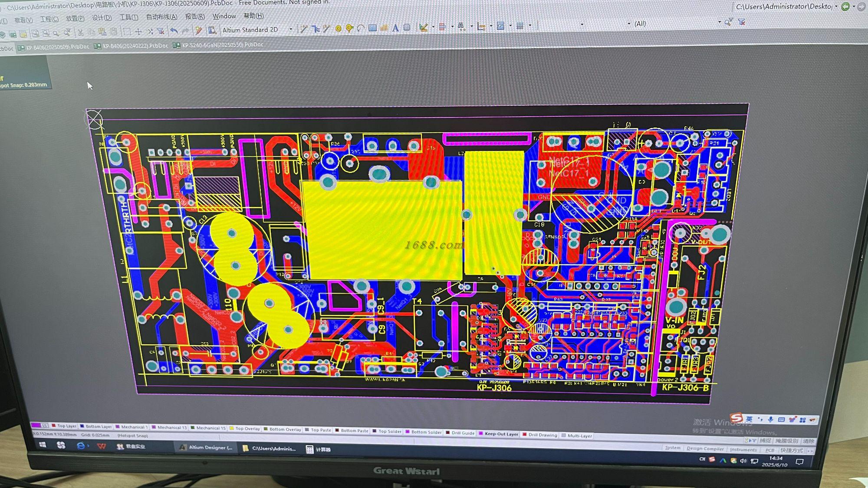Select the Place Arc tool icon
This screenshot has height=488, width=868.
pyautogui.click(x=361, y=28)
